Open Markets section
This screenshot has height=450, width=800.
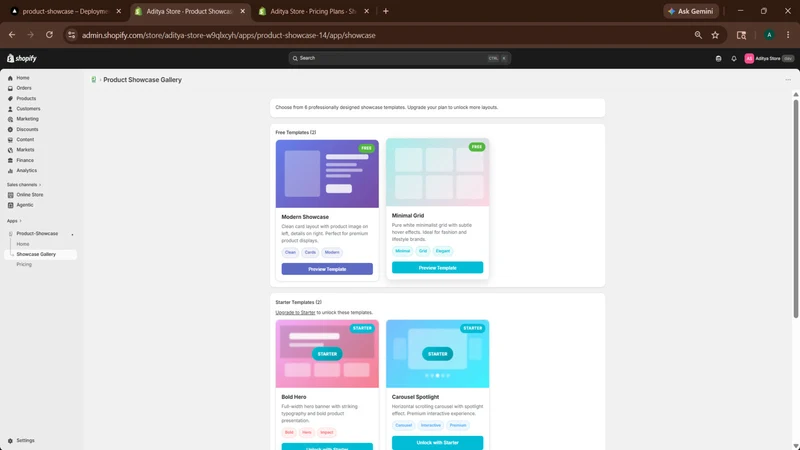[x=25, y=150]
